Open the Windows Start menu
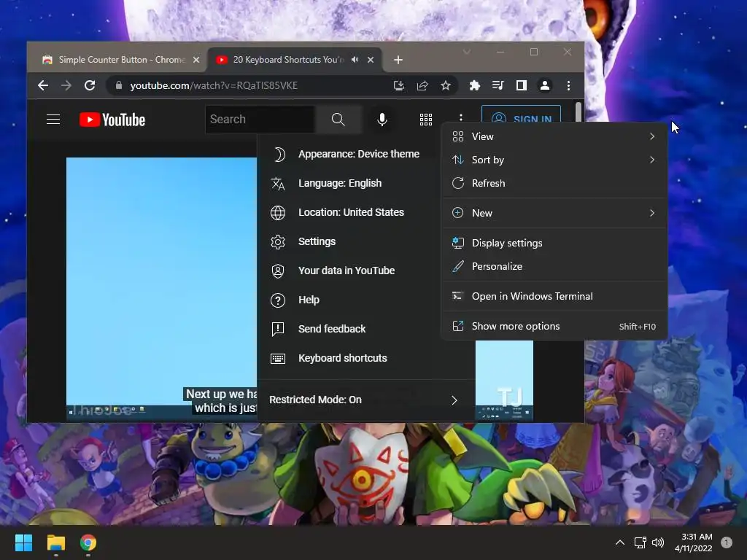Image resolution: width=747 pixels, height=560 pixels. [x=23, y=542]
